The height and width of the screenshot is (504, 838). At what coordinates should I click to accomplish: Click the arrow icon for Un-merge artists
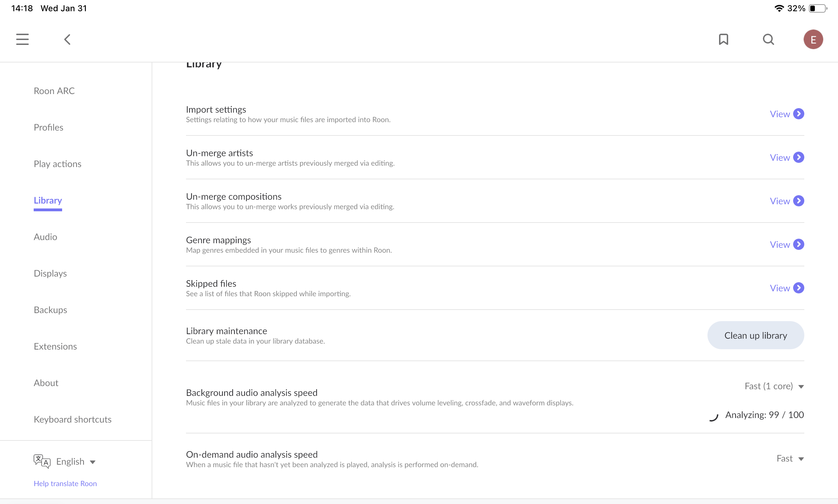tap(799, 157)
